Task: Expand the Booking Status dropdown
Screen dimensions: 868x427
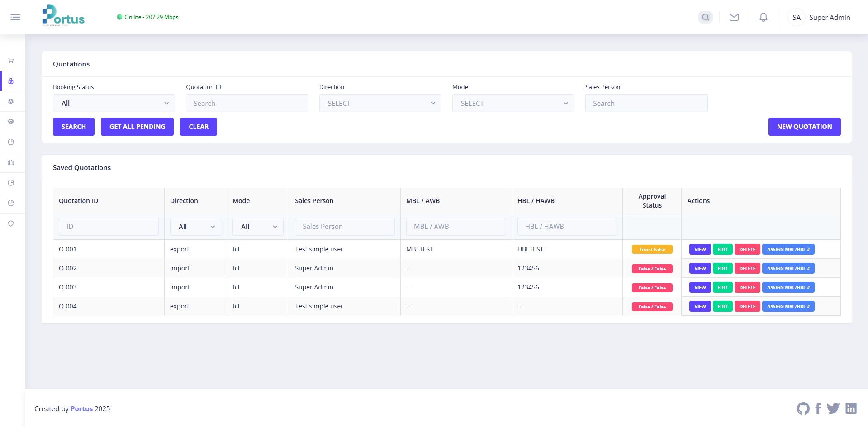Action: click(114, 103)
